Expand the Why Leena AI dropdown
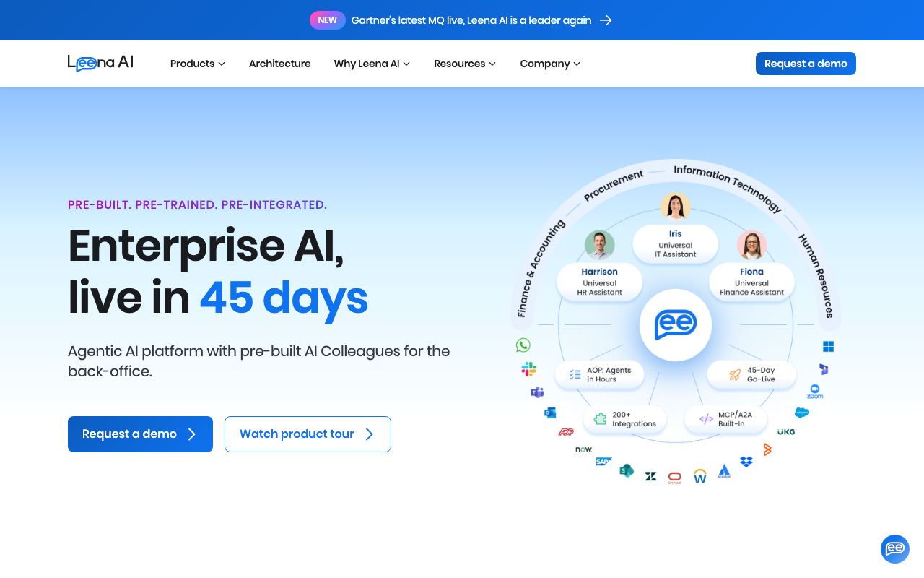 [x=372, y=64]
